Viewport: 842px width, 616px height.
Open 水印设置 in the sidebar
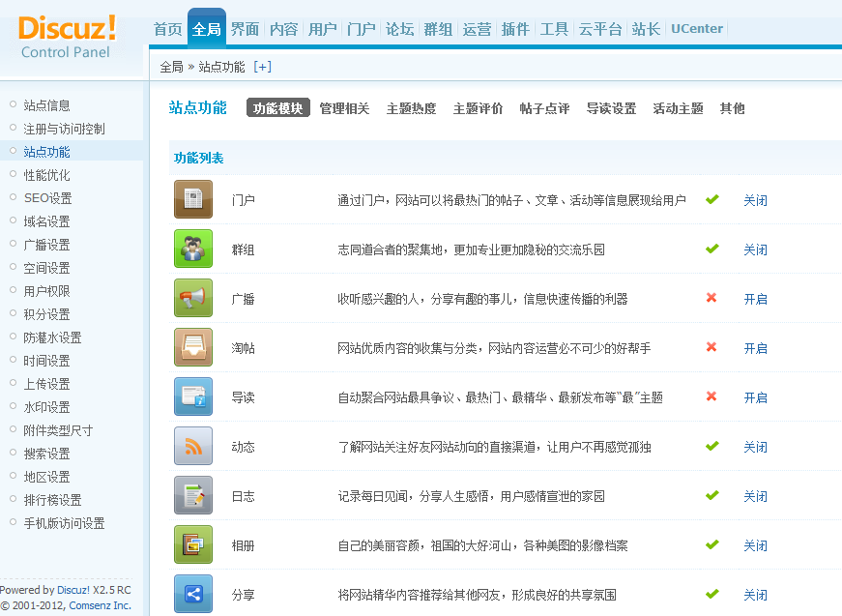pos(46,407)
